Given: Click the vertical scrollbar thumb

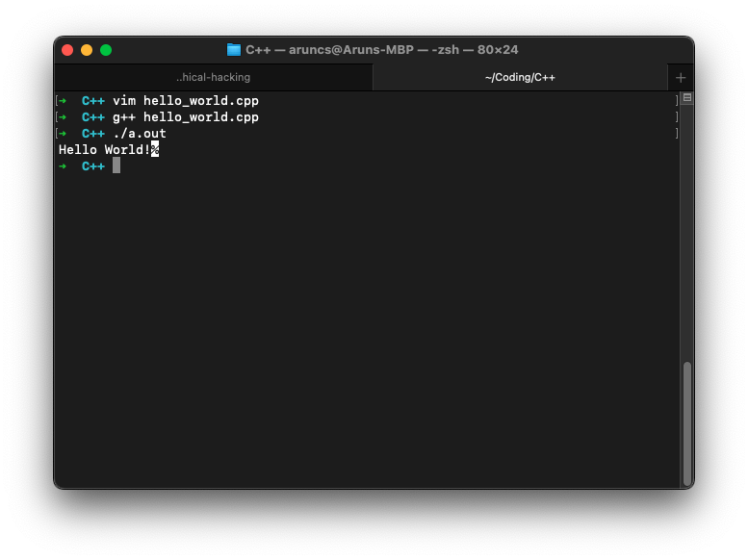Looking at the screenshot, I should [x=687, y=423].
